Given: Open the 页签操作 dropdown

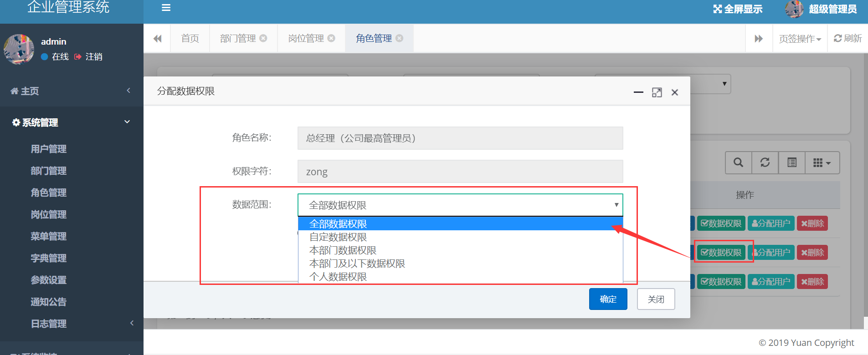Looking at the screenshot, I should (800, 39).
